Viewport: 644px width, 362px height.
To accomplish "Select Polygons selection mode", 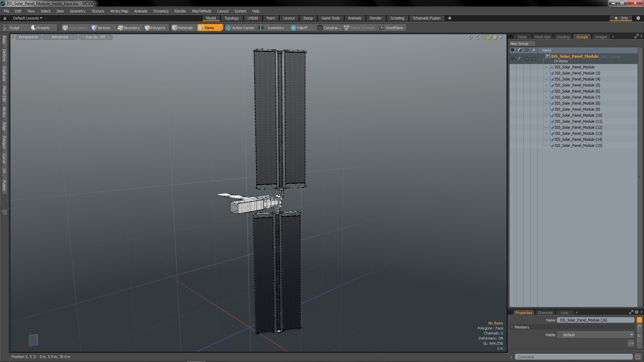I will click(155, 28).
